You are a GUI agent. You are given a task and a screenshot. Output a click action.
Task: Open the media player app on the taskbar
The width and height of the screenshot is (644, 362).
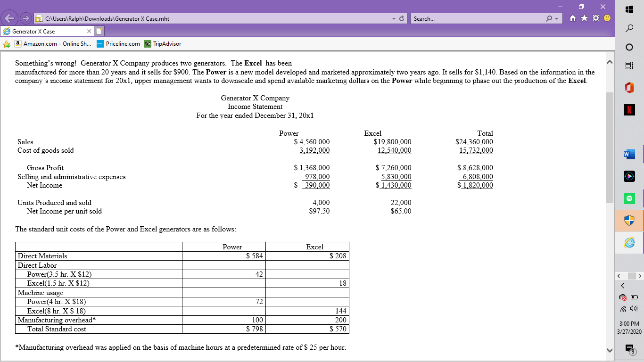[x=629, y=176]
